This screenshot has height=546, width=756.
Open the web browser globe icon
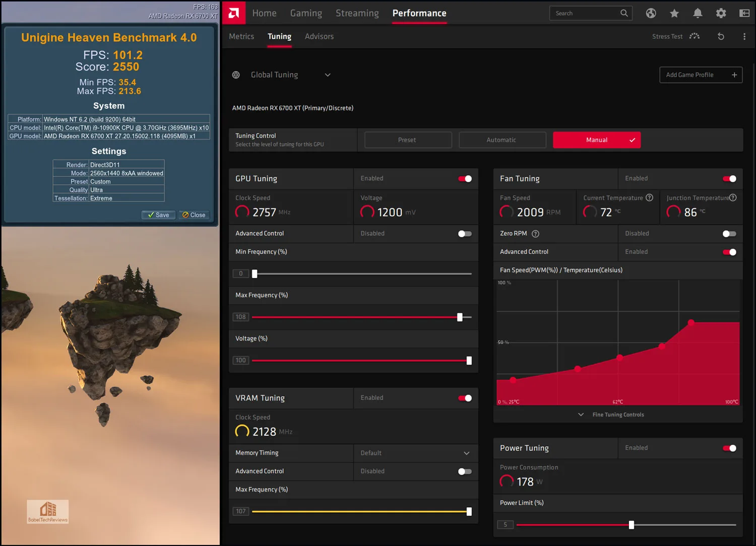651,13
